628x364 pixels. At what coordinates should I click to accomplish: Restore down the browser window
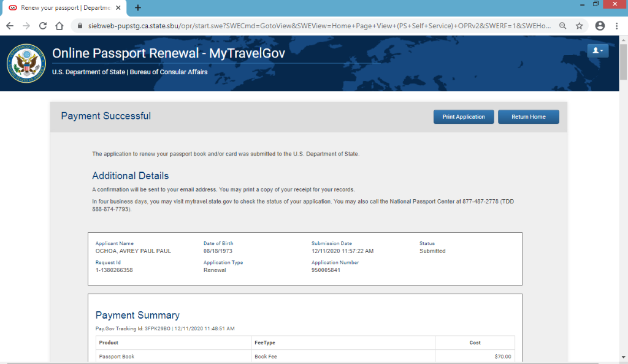(596, 4)
